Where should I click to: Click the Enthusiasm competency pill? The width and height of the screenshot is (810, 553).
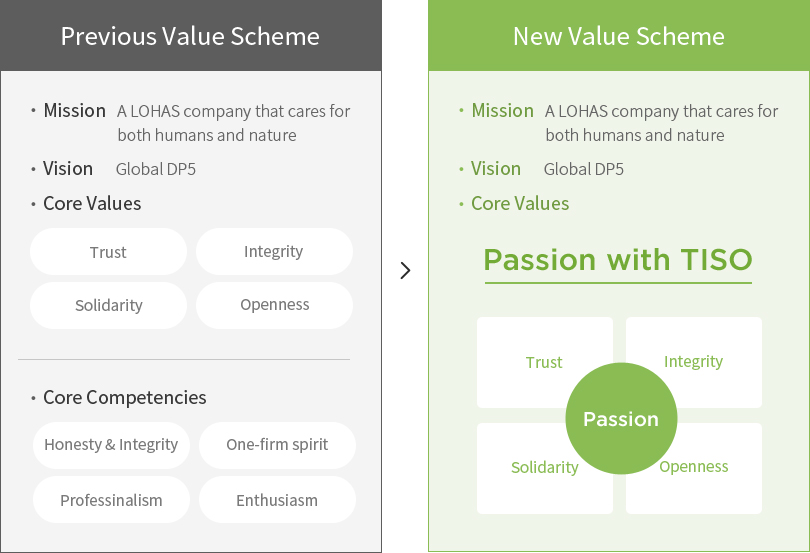(277, 500)
